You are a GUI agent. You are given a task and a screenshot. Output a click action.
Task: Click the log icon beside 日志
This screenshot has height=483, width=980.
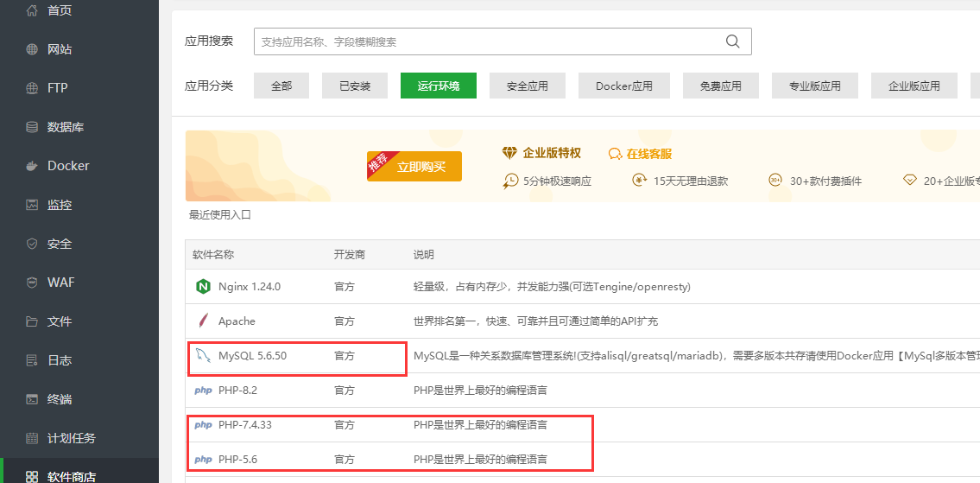32,360
